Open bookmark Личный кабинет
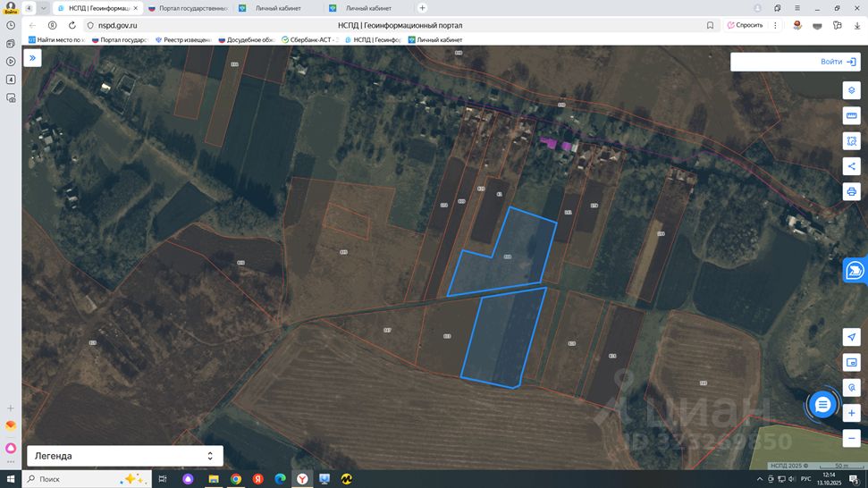The image size is (868, 488). (x=435, y=40)
